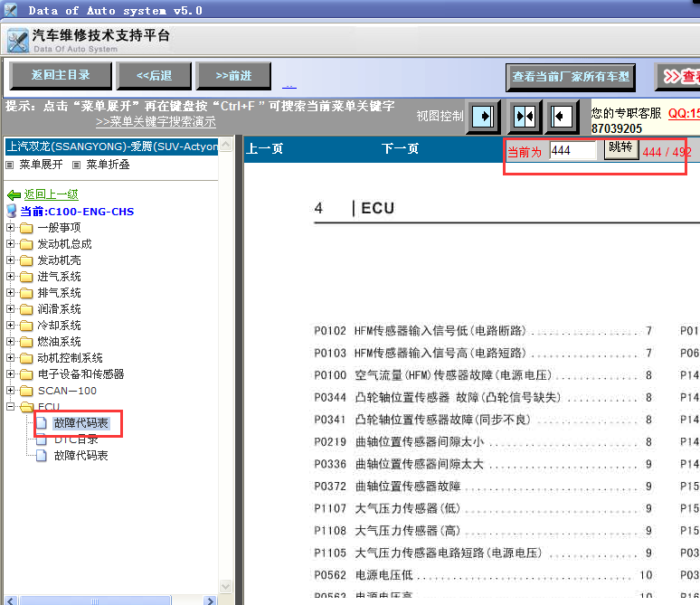
Task: Click the horizontal scrollbar thumb in the tree panel
Action: [95, 600]
